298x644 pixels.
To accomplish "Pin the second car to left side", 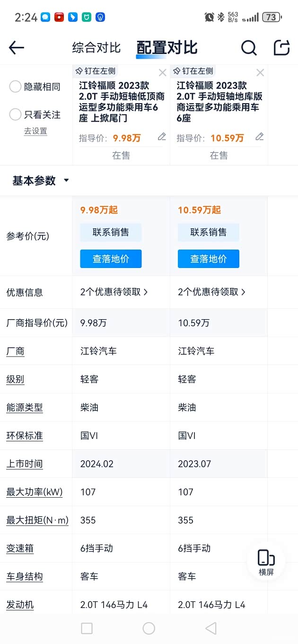I will (x=193, y=71).
